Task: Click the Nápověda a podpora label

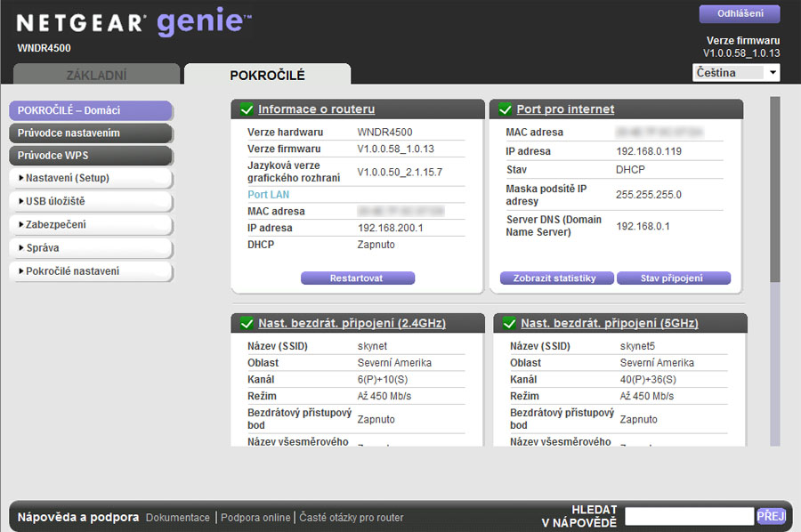Action: pos(78,517)
